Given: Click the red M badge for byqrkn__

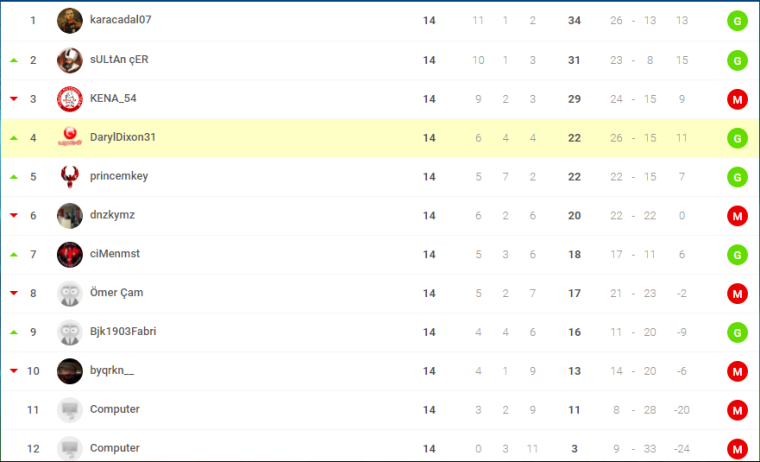Looking at the screenshot, I should pos(737,371).
